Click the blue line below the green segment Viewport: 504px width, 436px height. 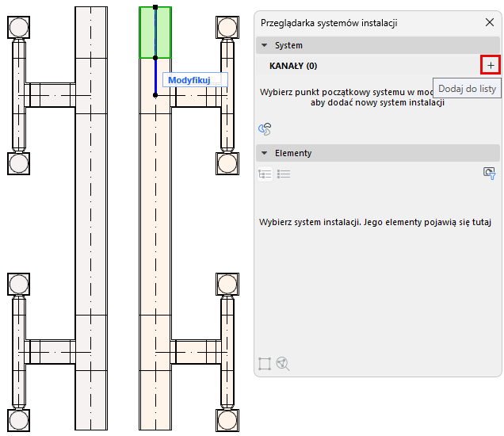click(x=155, y=76)
